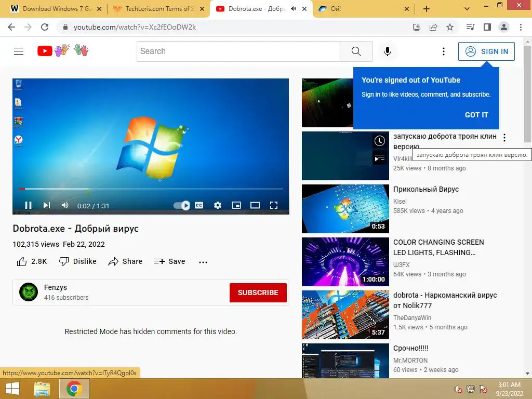
Task: Toggle the Chrome side panel
Action: (x=487, y=27)
